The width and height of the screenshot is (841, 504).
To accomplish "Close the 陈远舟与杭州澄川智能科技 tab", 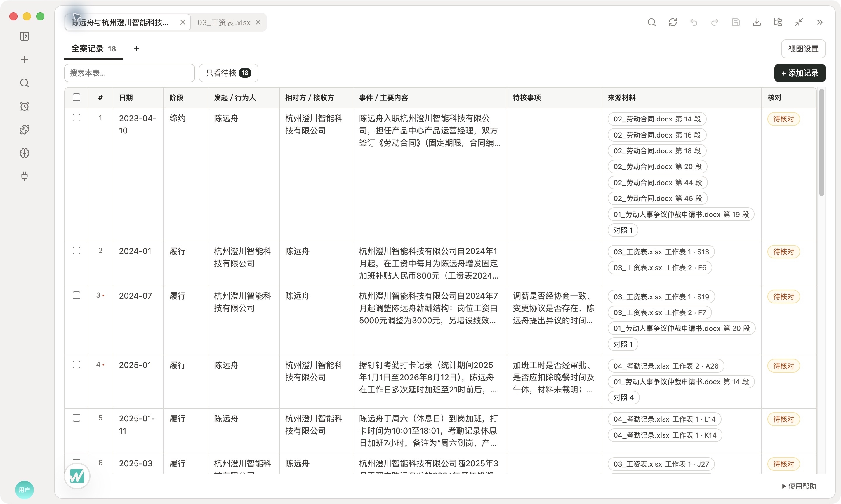I will point(183,22).
